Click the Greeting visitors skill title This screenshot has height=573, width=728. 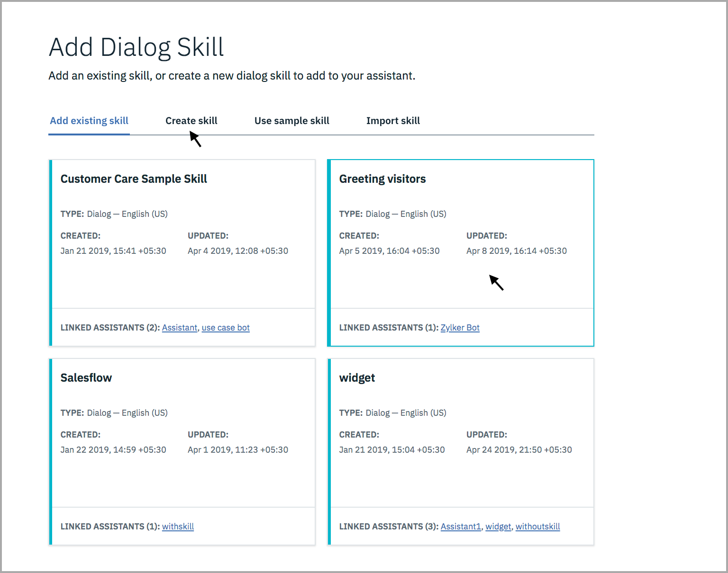(x=382, y=179)
